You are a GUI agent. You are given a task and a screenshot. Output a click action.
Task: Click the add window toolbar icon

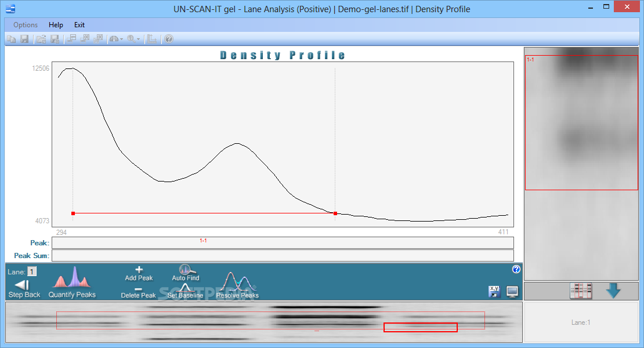pyautogui.click(x=72, y=39)
